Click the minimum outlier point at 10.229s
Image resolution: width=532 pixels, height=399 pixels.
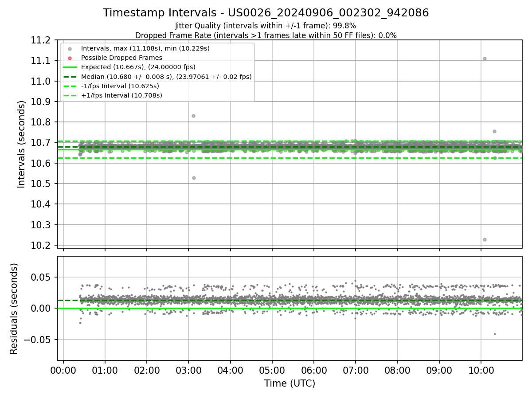[x=485, y=239]
